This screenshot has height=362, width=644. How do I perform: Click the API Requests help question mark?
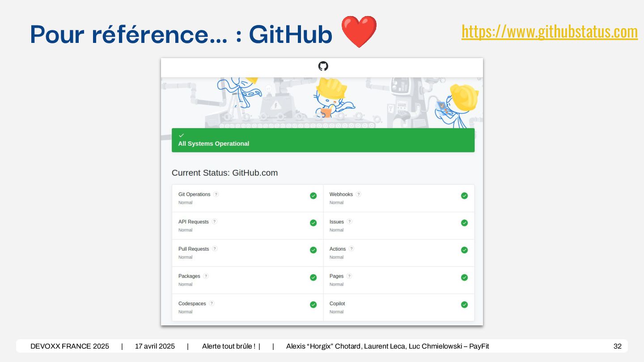[x=214, y=222]
